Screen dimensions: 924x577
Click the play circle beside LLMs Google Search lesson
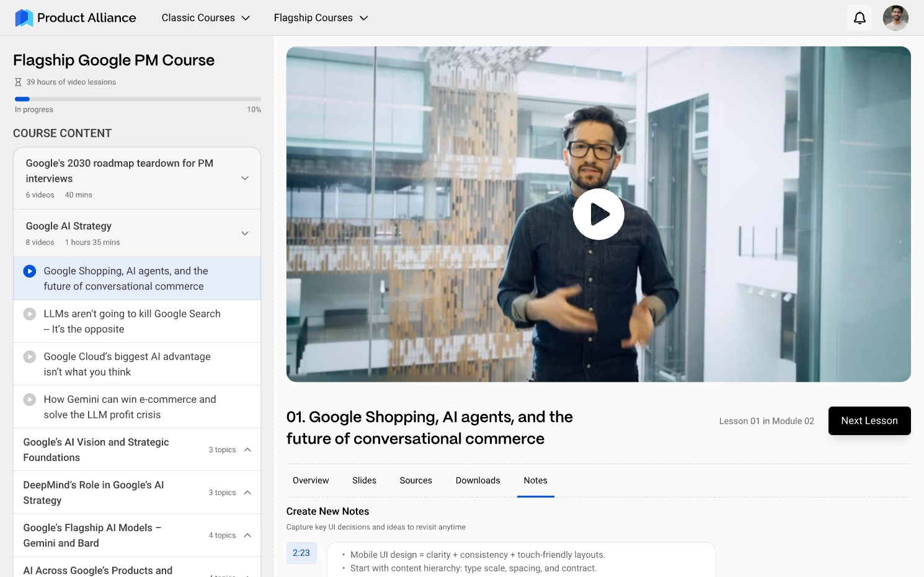point(30,314)
